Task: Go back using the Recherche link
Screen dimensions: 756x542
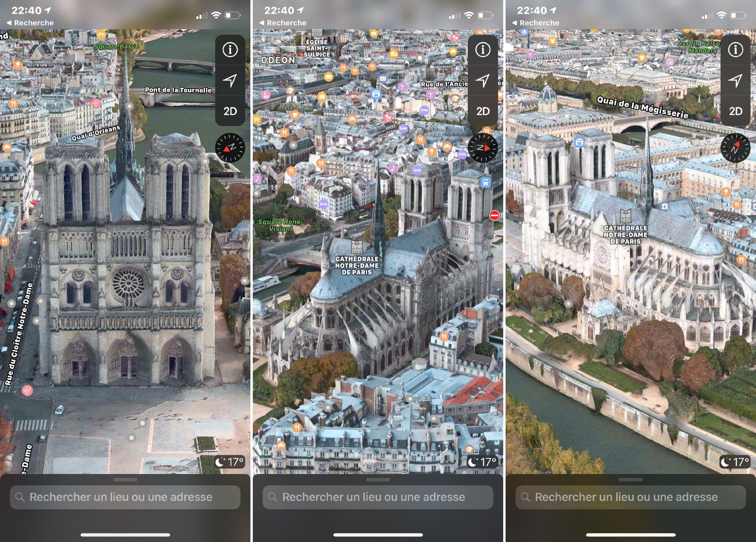Action: pos(28,23)
